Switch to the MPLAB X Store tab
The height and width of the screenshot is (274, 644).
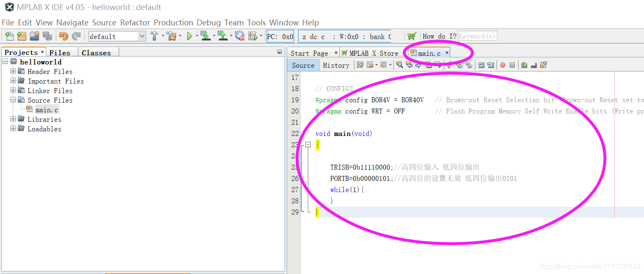click(x=374, y=53)
